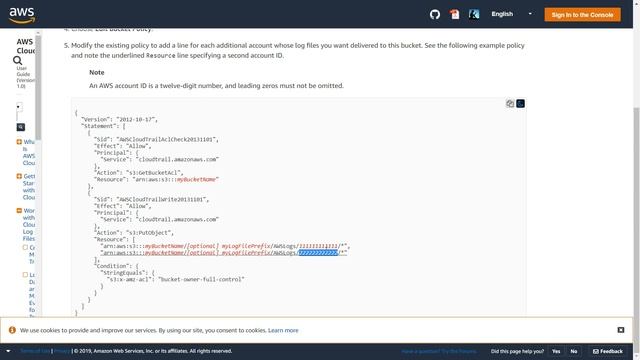Open the English language dropdown
The image size is (640, 360).
click(x=511, y=14)
